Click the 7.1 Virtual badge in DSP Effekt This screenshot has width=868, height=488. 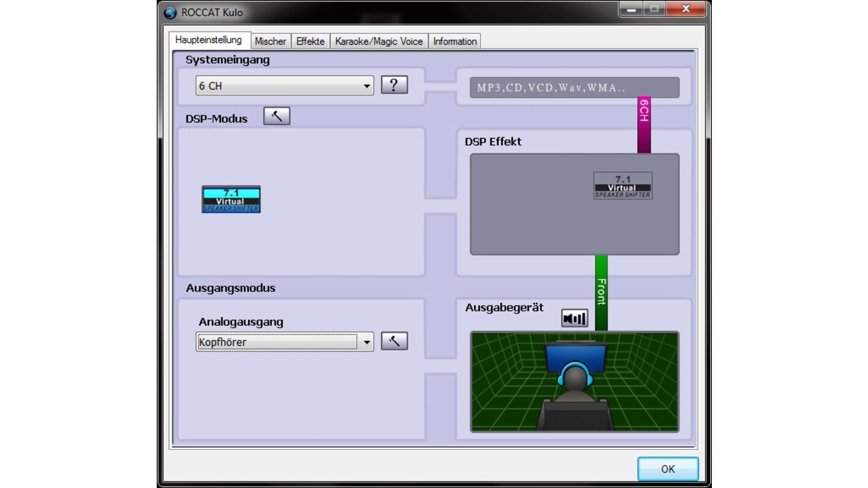[623, 186]
